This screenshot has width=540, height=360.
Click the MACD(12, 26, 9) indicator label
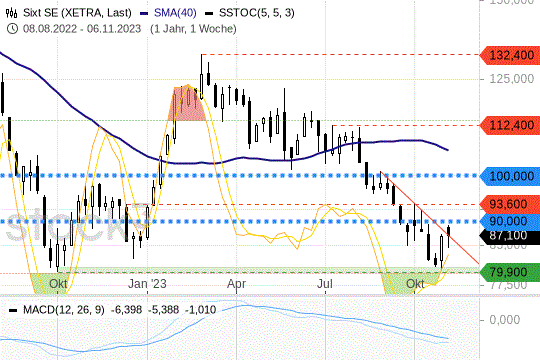tap(64, 310)
